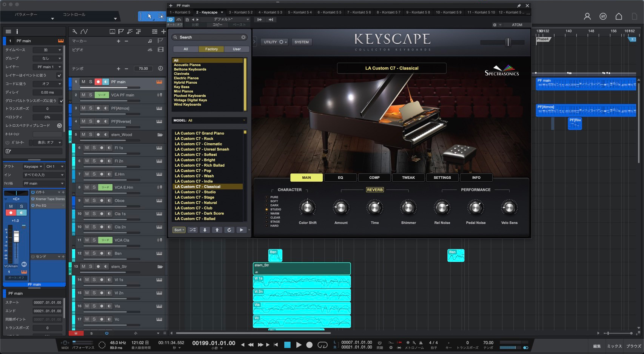Switch to the EQ tab
The width and height of the screenshot is (644, 354).
(x=340, y=178)
